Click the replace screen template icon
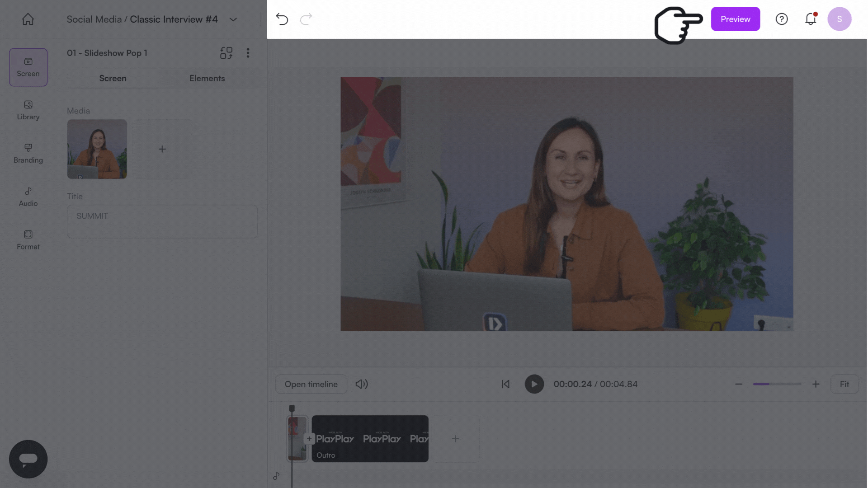The image size is (868, 488). [226, 53]
